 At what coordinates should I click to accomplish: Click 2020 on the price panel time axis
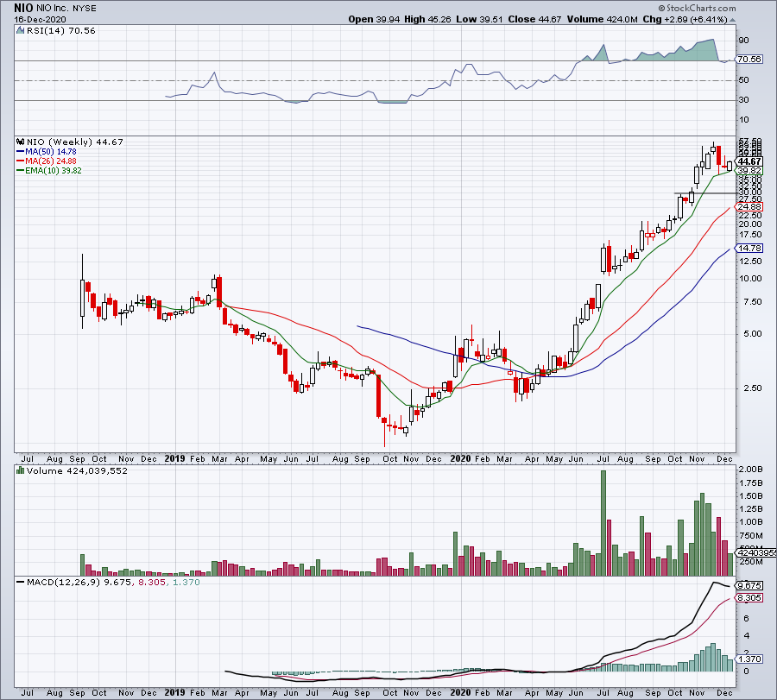460,458
